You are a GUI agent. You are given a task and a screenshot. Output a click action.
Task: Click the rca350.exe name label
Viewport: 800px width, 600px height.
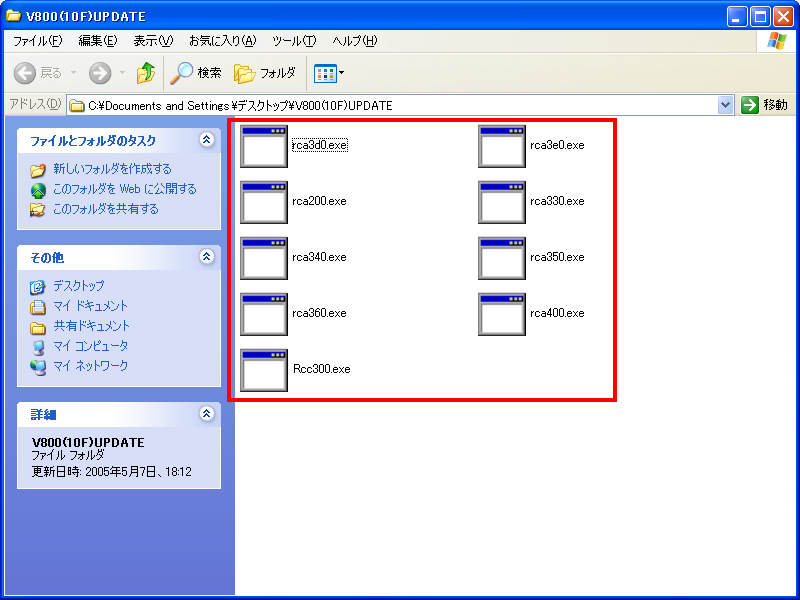pos(557,257)
